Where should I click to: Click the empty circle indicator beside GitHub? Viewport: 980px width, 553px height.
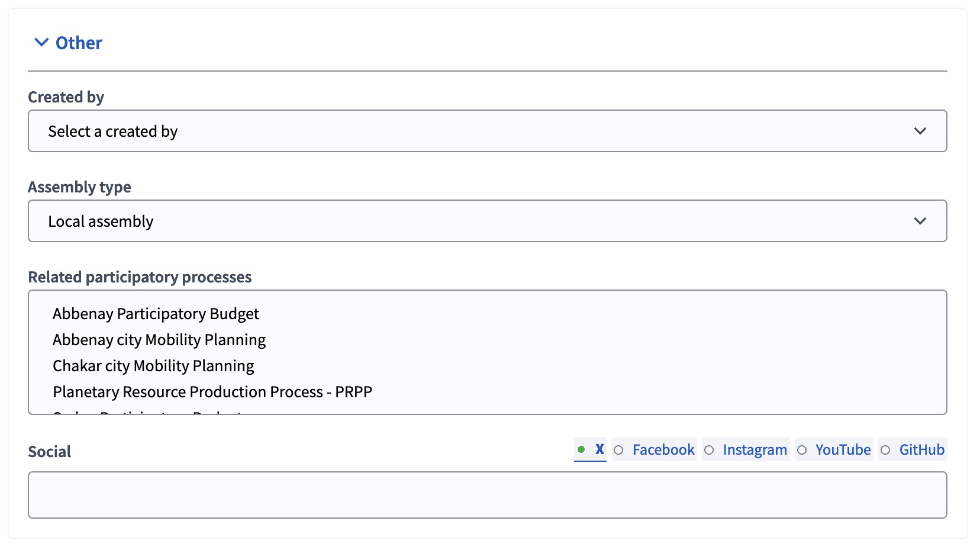pyautogui.click(x=885, y=450)
